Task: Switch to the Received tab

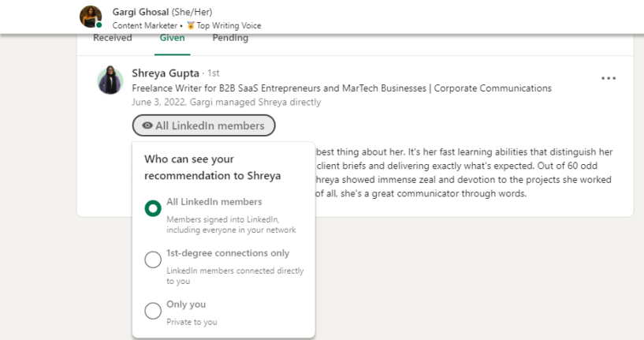Action: [x=113, y=38]
